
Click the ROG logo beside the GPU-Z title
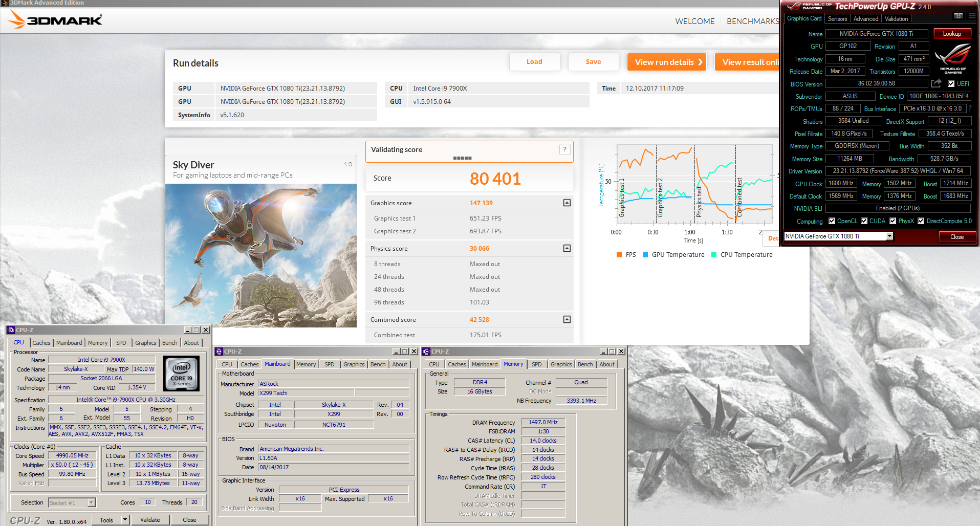793,6
